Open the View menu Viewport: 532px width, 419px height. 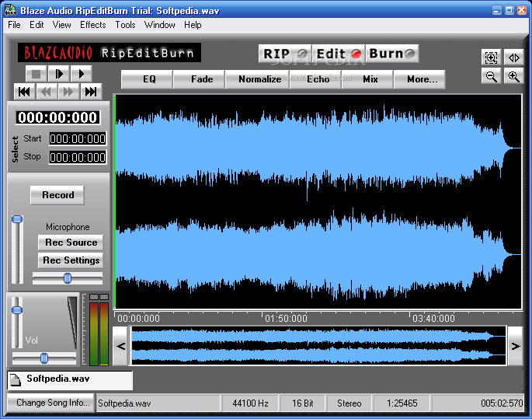tap(62, 25)
